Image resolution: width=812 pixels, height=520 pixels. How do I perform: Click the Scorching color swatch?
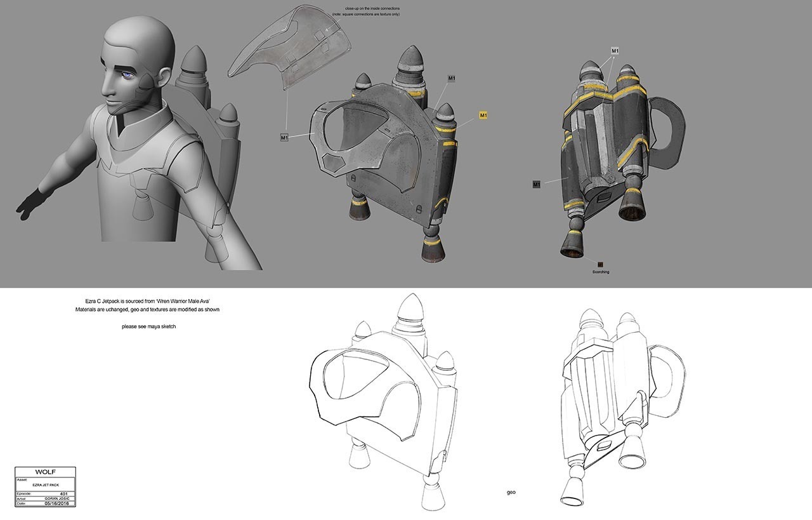pyautogui.click(x=600, y=264)
